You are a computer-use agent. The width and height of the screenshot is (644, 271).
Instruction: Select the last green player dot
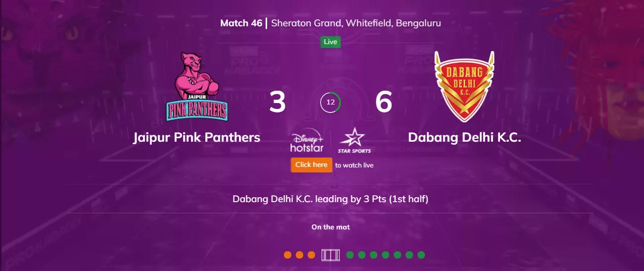click(421, 255)
